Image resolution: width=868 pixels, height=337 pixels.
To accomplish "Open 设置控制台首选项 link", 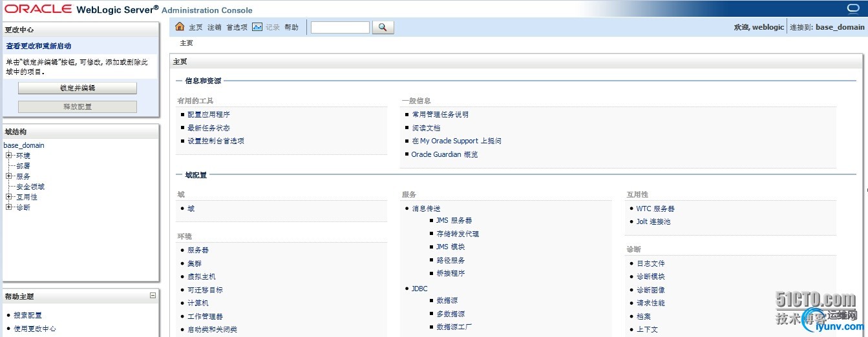I will pos(216,141).
